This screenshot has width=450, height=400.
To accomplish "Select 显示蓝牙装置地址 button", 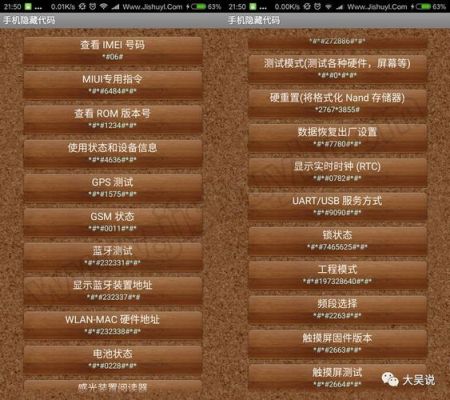I will coord(113,291).
